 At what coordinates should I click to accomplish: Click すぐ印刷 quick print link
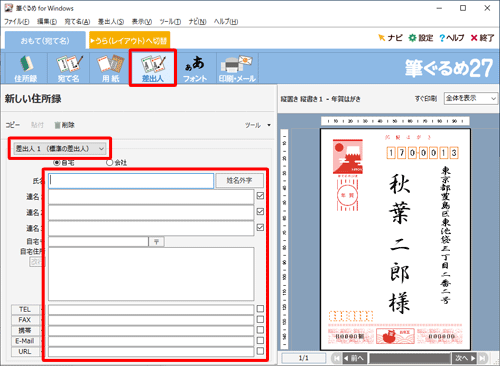[425, 99]
